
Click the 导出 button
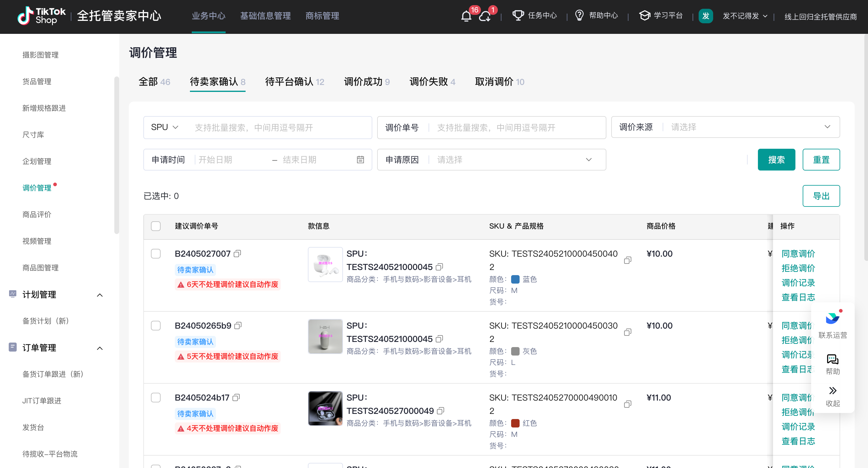click(821, 196)
